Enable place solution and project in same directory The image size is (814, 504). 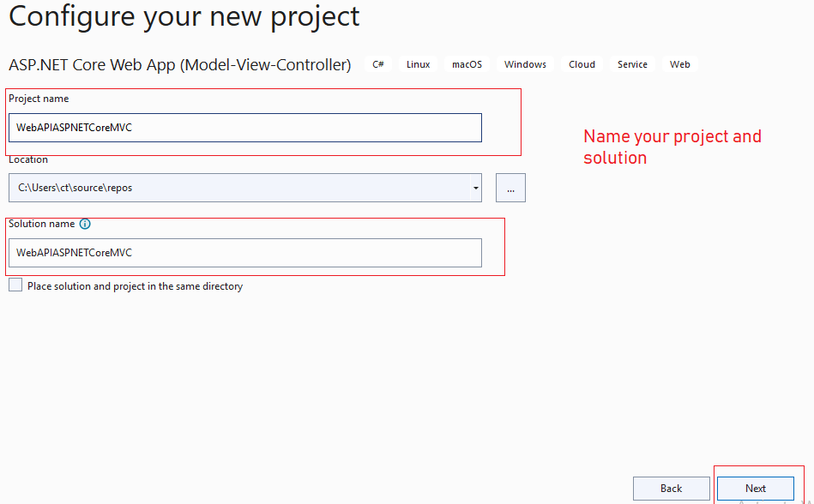point(15,285)
